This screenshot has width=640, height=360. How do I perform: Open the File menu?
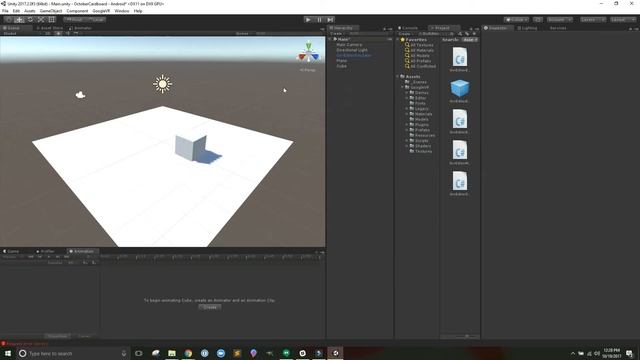[x=5, y=11]
